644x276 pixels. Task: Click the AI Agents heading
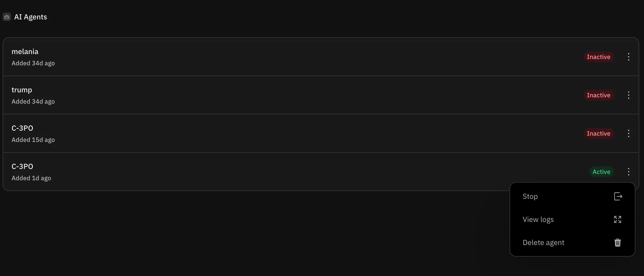click(31, 17)
